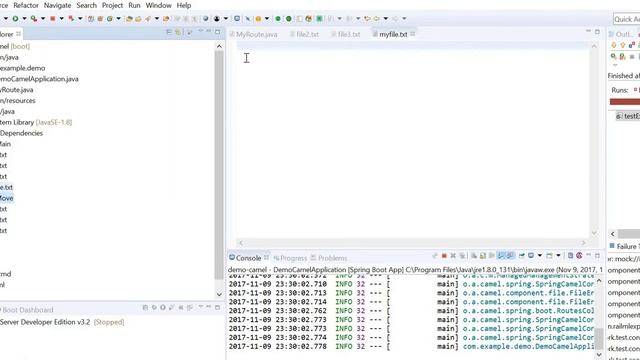Click the dark circle icon in main toolbar
The image size is (640, 360).
[x=217, y=18]
